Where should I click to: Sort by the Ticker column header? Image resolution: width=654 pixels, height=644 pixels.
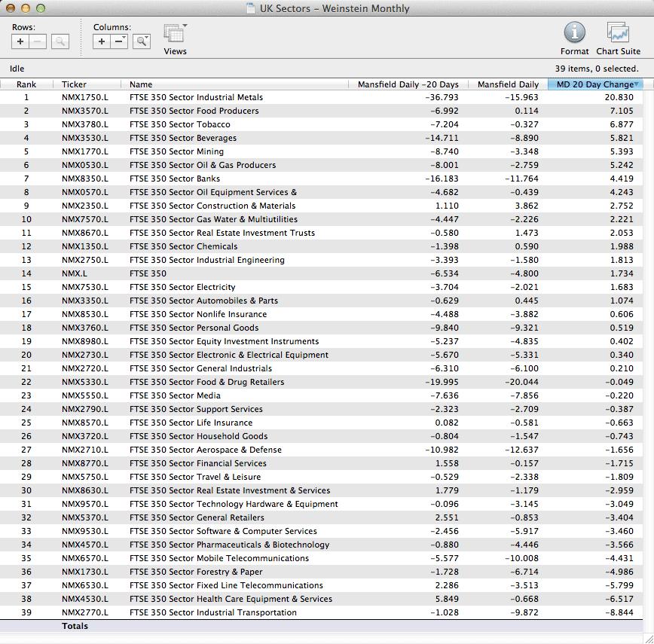coord(74,84)
